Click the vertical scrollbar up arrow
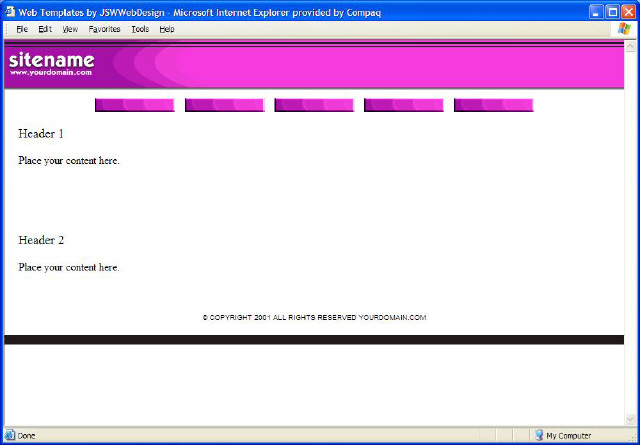This screenshot has height=445, width=640. click(x=630, y=46)
